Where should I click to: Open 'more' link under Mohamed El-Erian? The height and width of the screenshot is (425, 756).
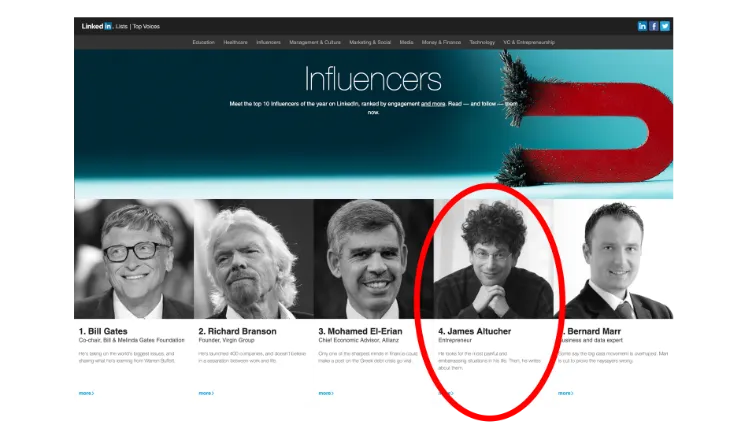point(326,393)
